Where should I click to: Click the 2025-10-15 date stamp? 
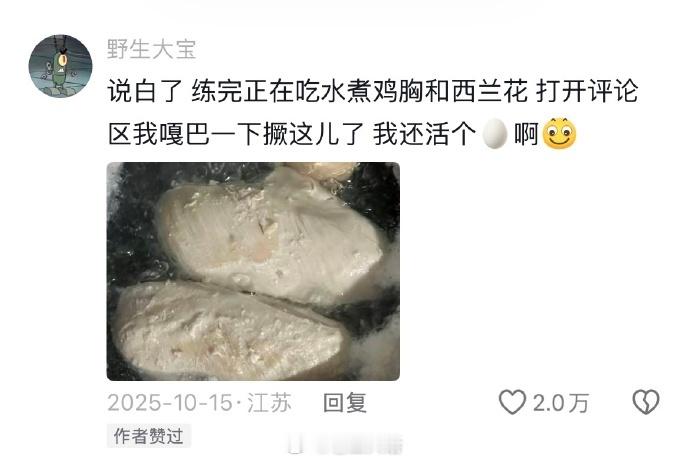pyautogui.click(x=170, y=403)
